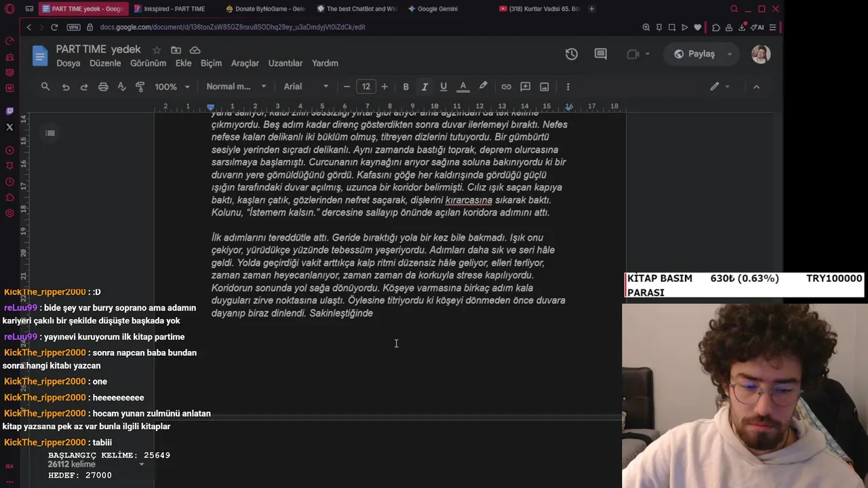Viewport: 868px width, 488px height.
Task: Click the Paylaş share button
Action: (695, 54)
